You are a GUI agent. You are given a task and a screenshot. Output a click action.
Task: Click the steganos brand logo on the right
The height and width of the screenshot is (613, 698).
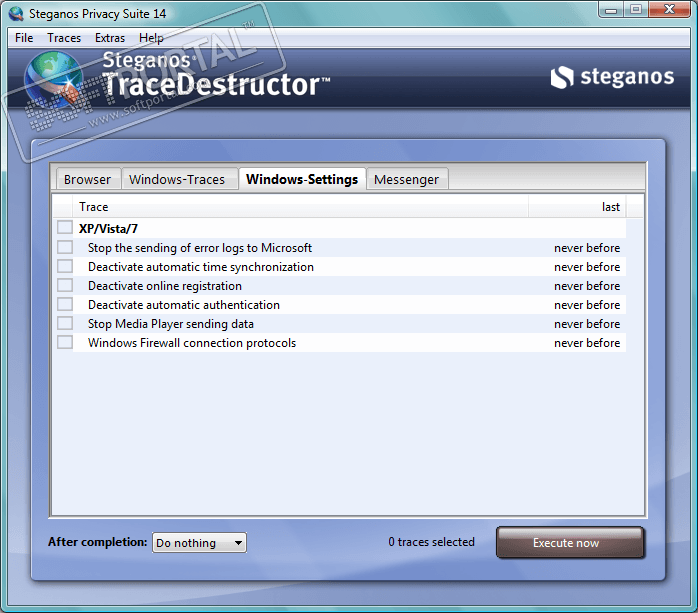[612, 77]
